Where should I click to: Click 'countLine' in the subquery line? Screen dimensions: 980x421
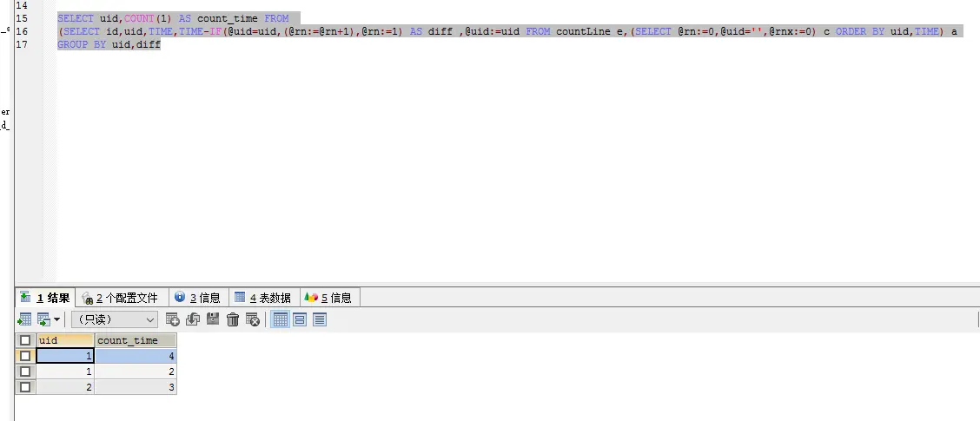(583, 31)
